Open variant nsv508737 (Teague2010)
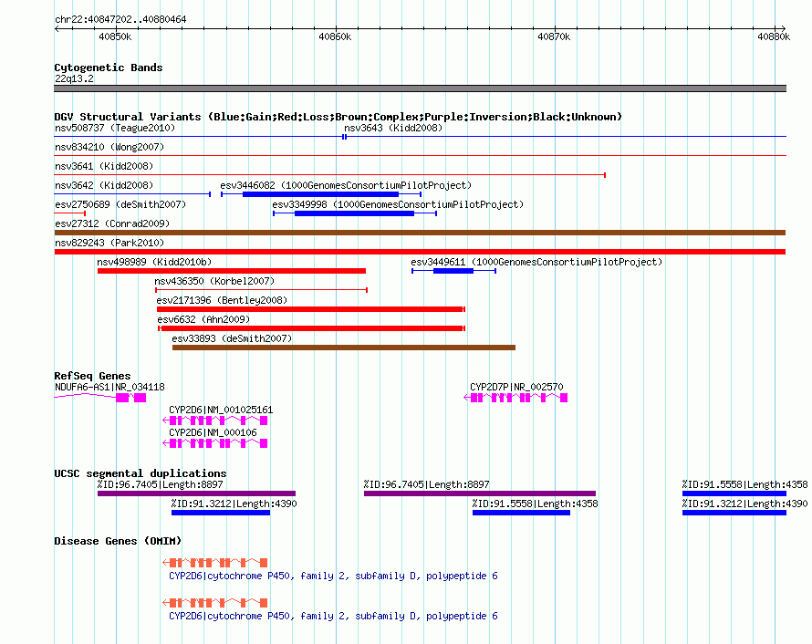Image resolution: width=812 pixels, height=644 pixels. click(115, 128)
